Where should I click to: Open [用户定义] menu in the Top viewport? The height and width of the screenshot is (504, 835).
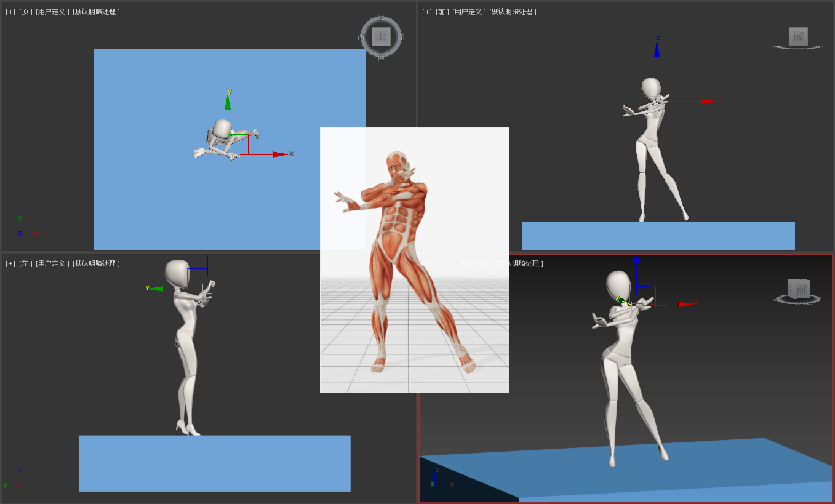pos(52,12)
